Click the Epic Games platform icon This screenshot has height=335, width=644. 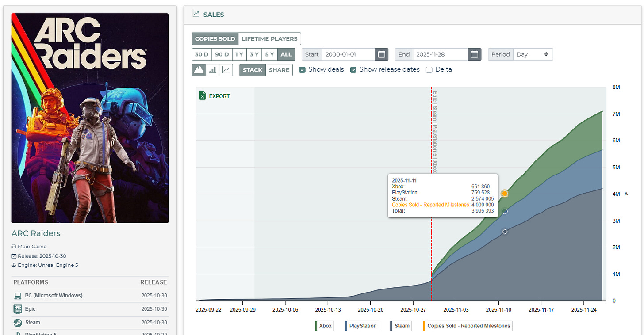[18, 309]
